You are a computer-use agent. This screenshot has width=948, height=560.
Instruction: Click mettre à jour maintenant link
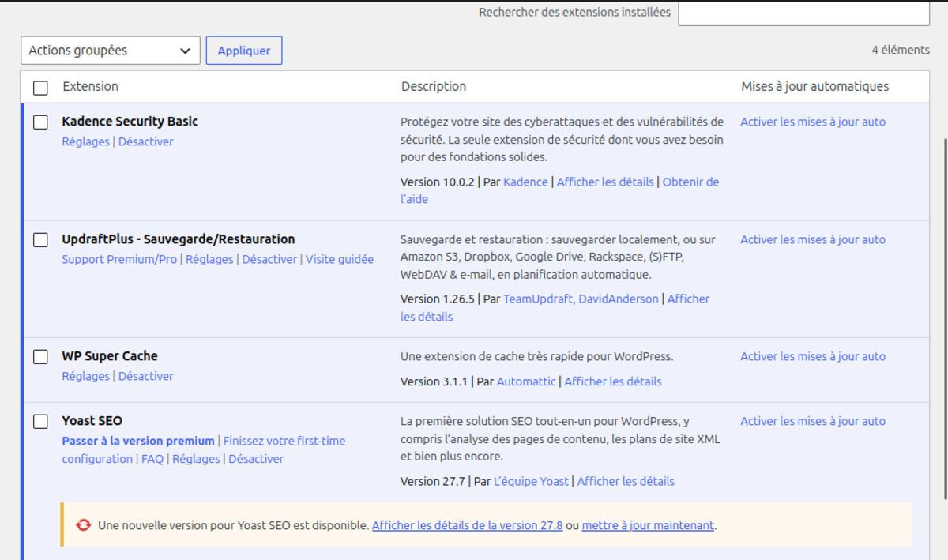tap(648, 525)
